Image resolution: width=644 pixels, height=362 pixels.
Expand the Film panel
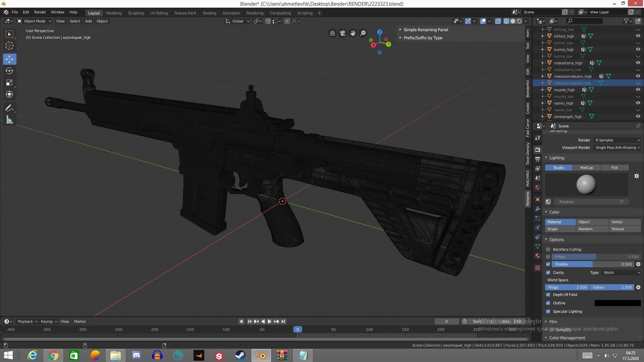tap(553, 321)
